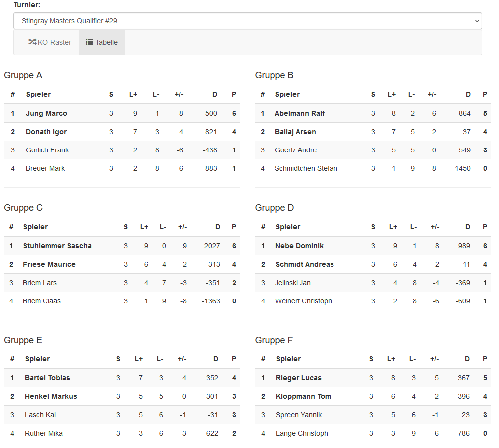Screen dimensions: 499x448
Task: Select Friese Maurice in Gruppe C
Action: coord(49,264)
